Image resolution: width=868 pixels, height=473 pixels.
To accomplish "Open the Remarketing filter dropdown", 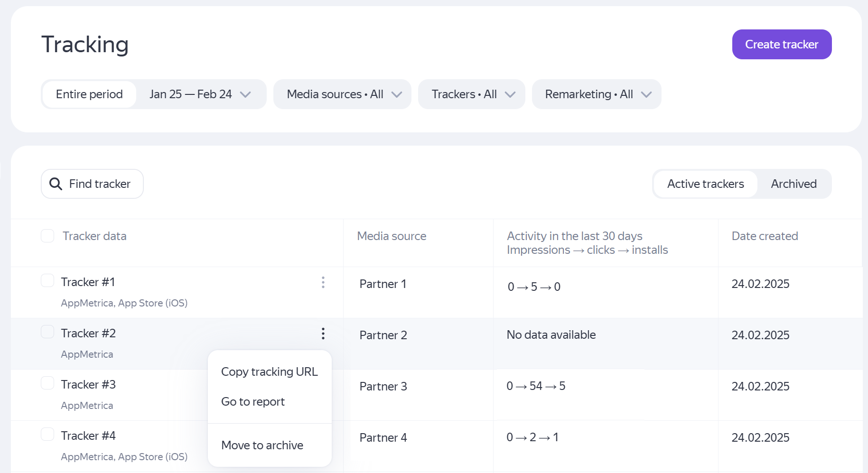I will point(597,94).
